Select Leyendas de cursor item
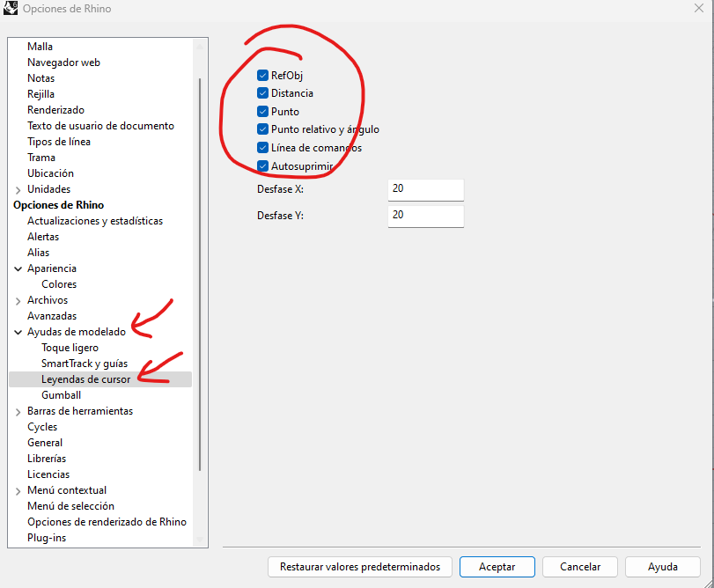The image size is (714, 588). tap(86, 379)
